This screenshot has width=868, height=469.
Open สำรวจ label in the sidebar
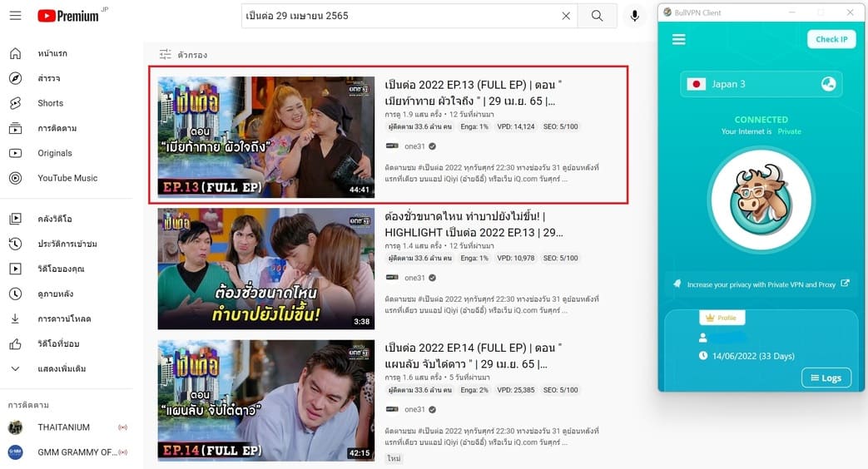pos(49,78)
